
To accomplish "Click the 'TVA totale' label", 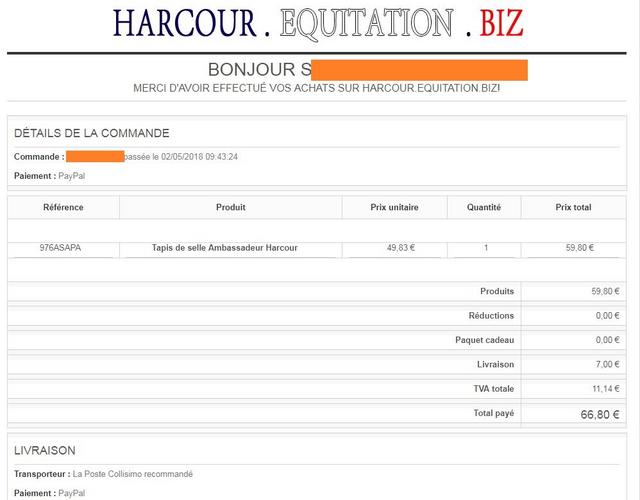I will 493,389.
